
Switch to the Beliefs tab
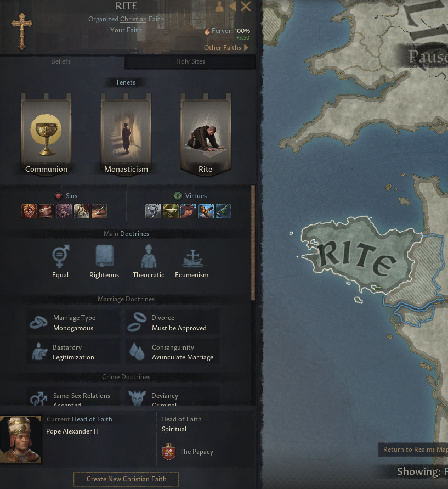61,61
